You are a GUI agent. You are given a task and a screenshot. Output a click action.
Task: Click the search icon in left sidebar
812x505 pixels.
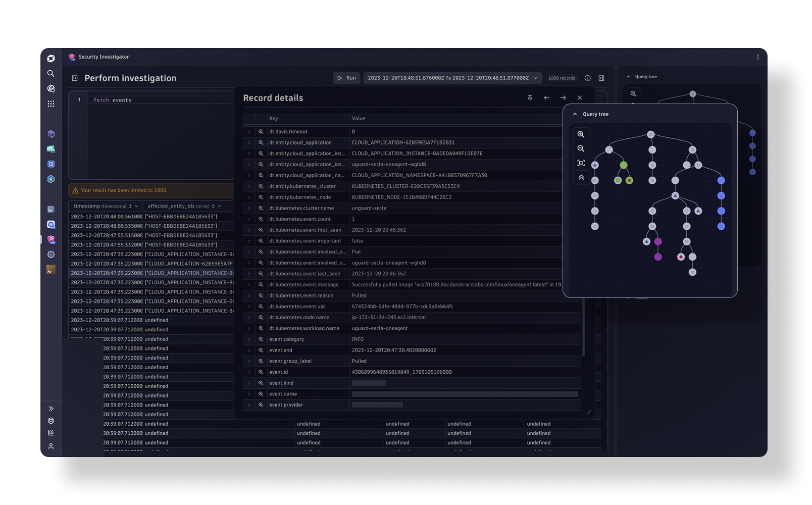50,74
